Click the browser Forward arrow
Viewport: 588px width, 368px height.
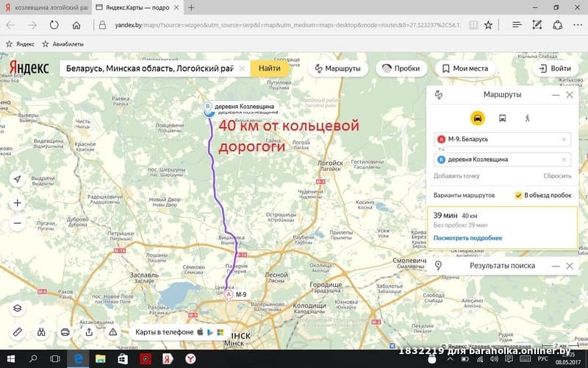click(32, 25)
